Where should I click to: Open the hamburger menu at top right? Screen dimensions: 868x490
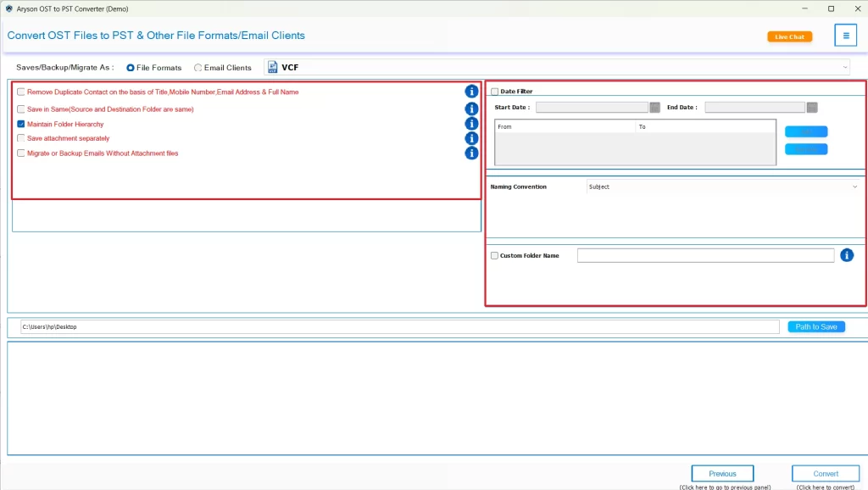click(845, 36)
